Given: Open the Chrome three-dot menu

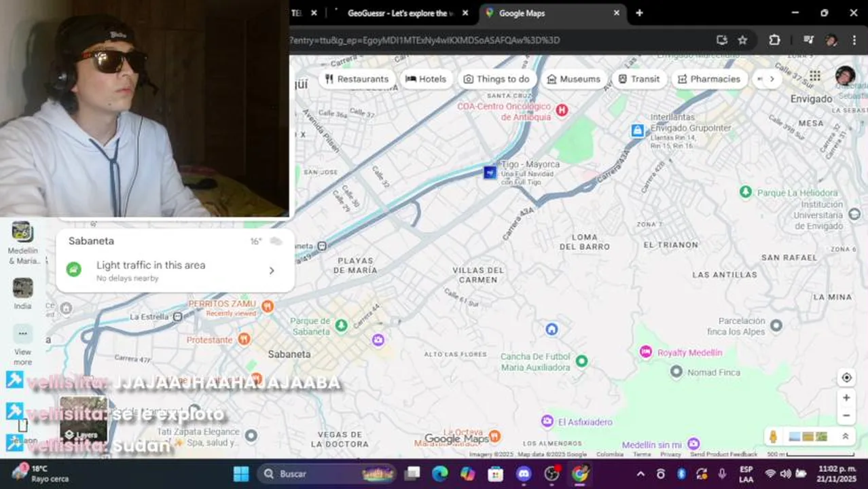Looking at the screenshot, I should pyautogui.click(x=854, y=40).
